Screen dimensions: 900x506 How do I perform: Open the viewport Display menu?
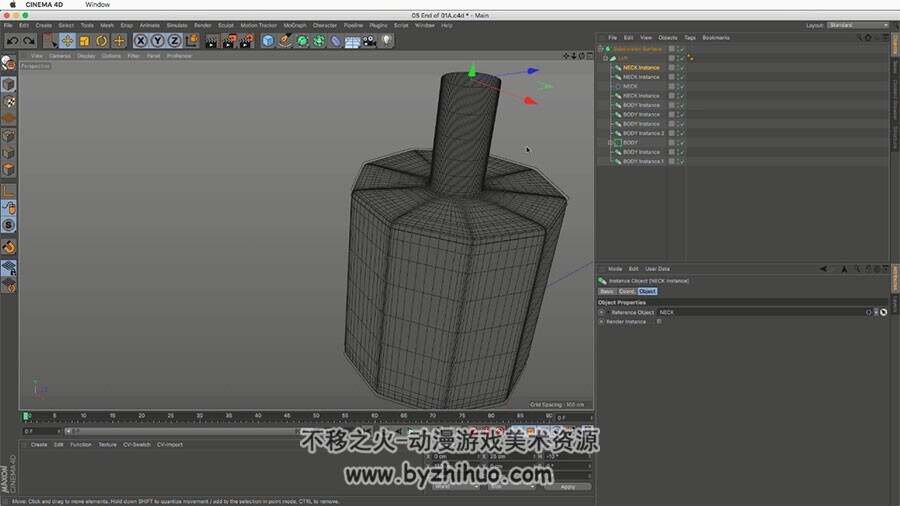[86, 56]
